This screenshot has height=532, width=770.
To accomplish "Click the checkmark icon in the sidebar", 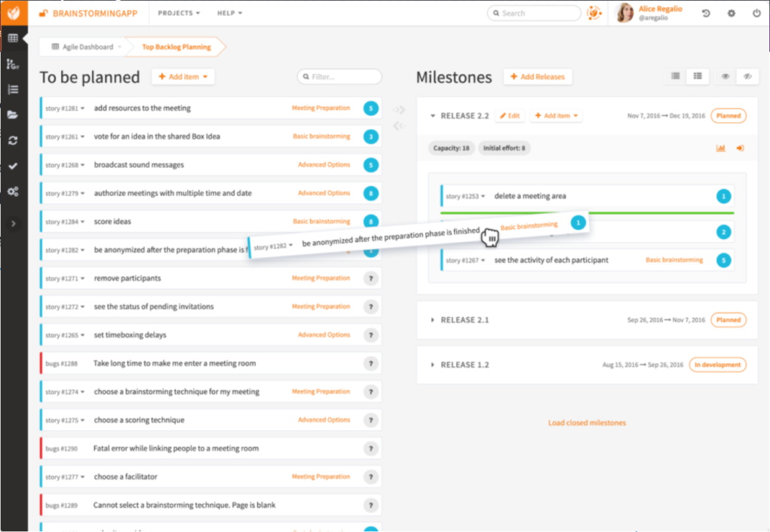I will (x=13, y=166).
